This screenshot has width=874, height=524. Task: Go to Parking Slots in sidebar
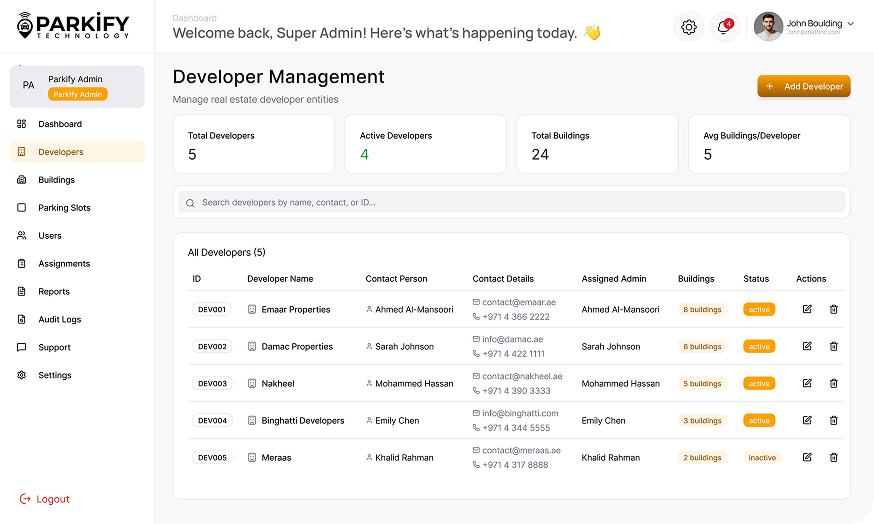click(x=64, y=208)
